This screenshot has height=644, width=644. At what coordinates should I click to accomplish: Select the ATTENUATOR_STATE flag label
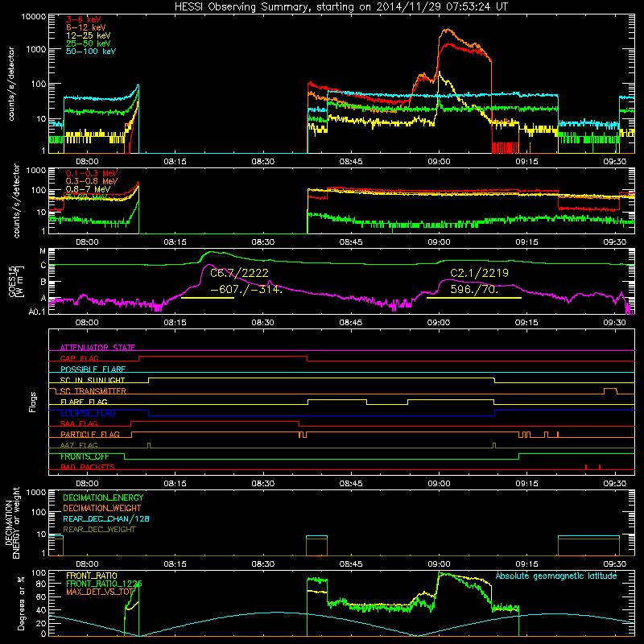(x=97, y=348)
